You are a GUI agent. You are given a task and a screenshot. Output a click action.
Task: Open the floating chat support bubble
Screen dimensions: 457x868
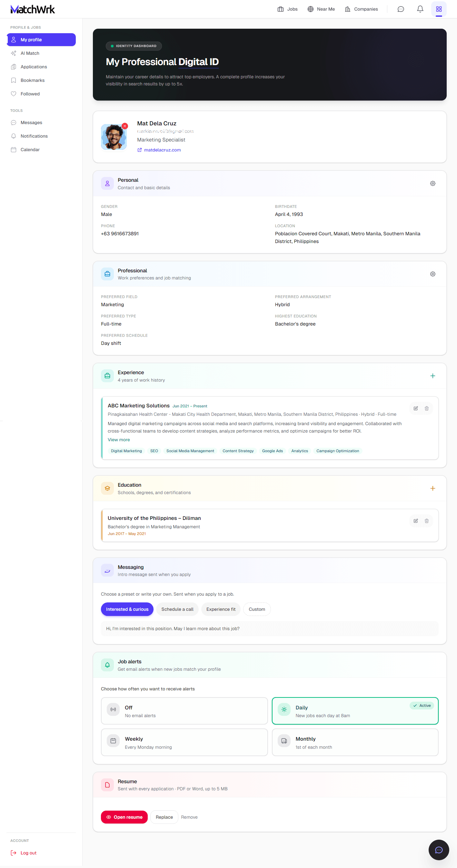pyautogui.click(x=438, y=850)
